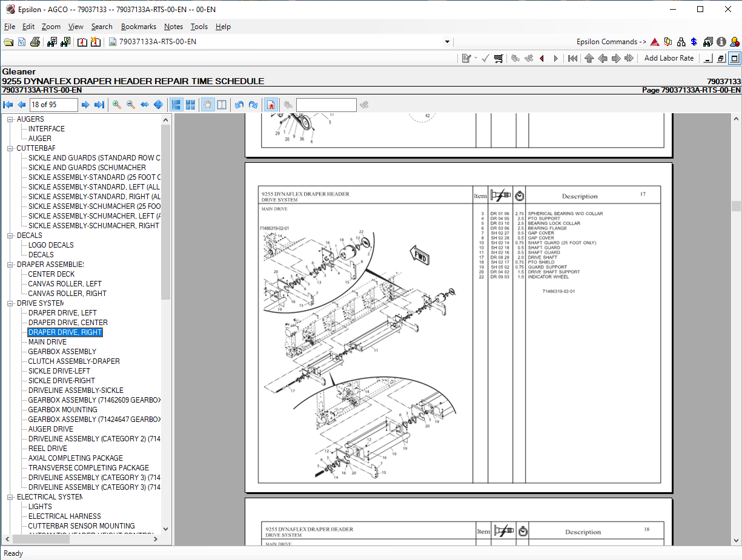Select GEARBOX ASSEMBLY tree item
Viewport: 742px width, 560px height.
(x=62, y=352)
